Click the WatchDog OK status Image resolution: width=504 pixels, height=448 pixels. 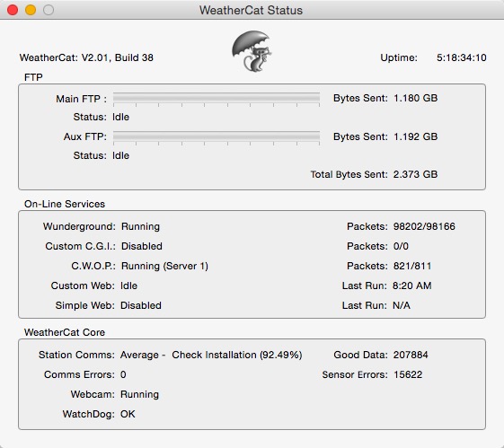pyautogui.click(x=128, y=414)
